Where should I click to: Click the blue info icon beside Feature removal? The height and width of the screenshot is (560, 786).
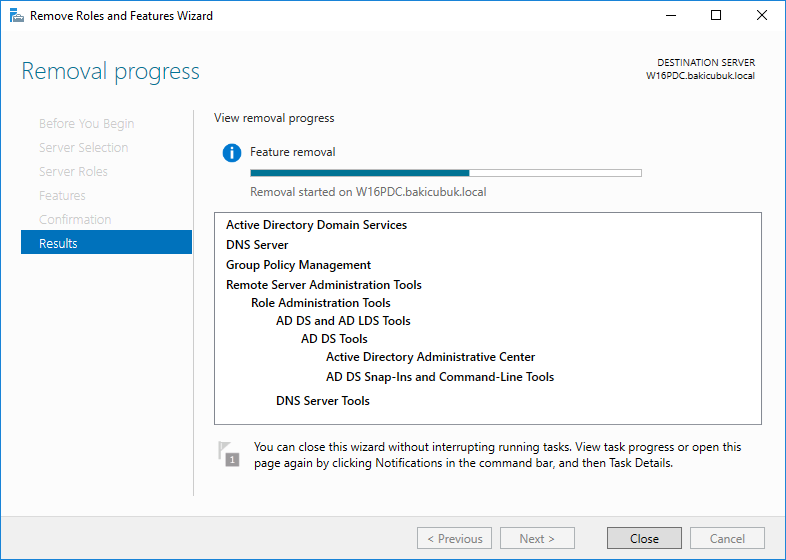coord(232,152)
